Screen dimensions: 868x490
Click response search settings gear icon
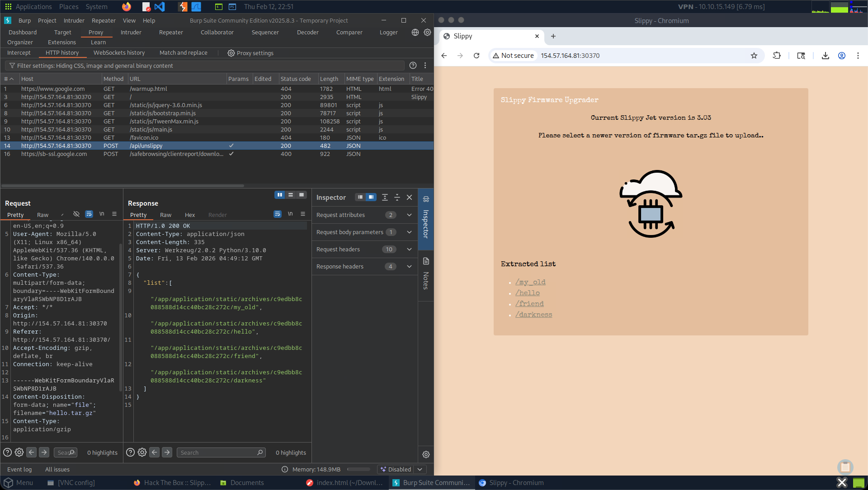point(142,452)
